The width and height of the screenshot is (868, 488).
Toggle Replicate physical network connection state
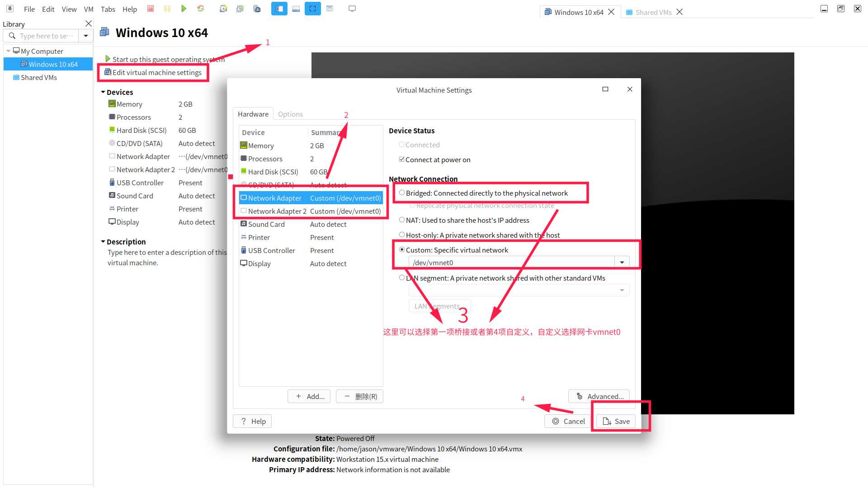[x=412, y=206]
